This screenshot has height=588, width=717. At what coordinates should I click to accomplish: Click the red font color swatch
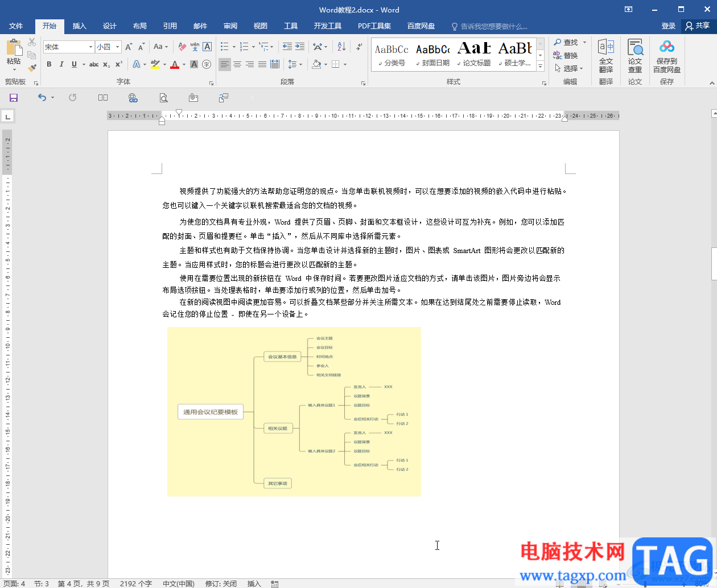[175, 64]
